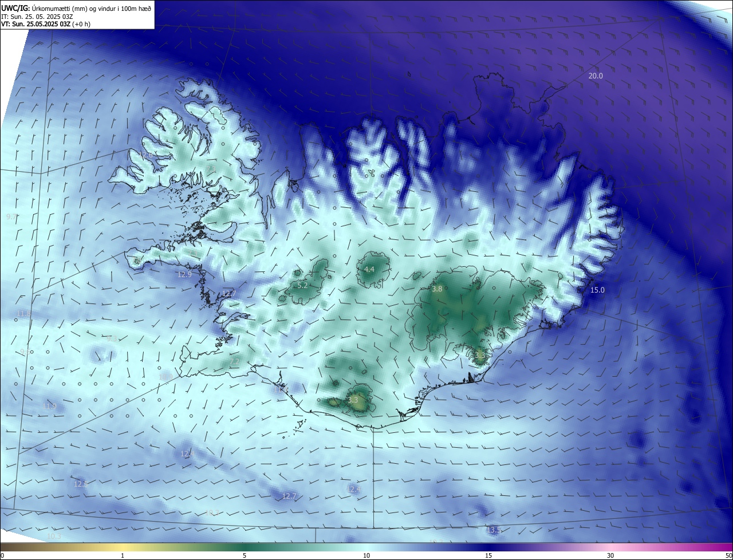
Task: Click the 10.9 value label
Action: [x=166, y=376]
